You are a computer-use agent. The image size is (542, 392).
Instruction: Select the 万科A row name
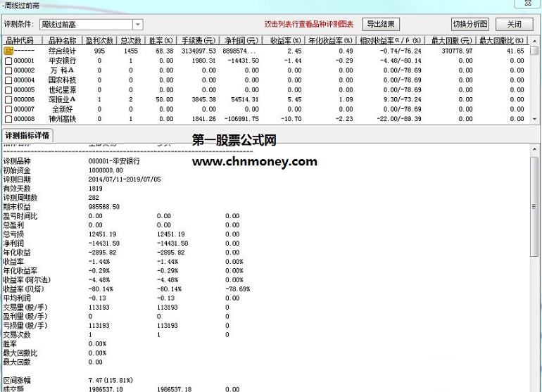click(x=62, y=70)
